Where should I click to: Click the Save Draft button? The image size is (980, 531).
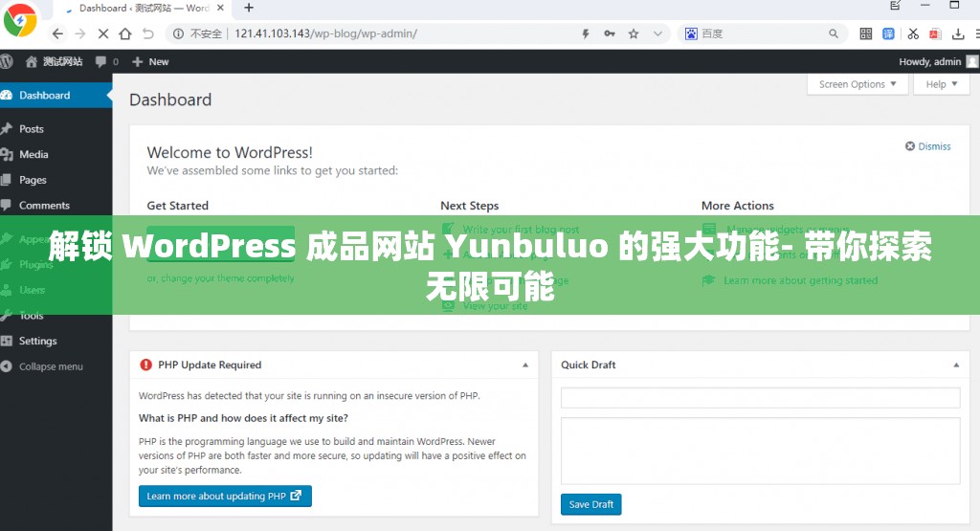tap(591, 504)
